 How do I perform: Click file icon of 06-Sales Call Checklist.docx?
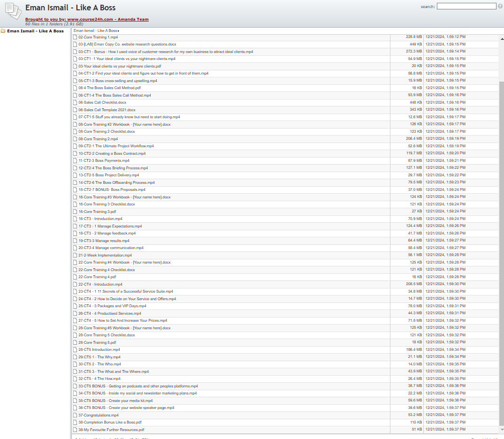click(x=75, y=102)
